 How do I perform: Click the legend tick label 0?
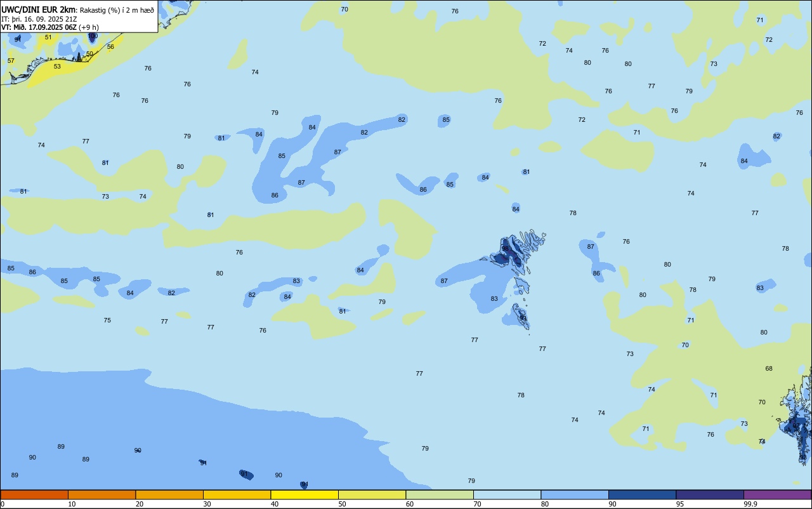coord(3,504)
